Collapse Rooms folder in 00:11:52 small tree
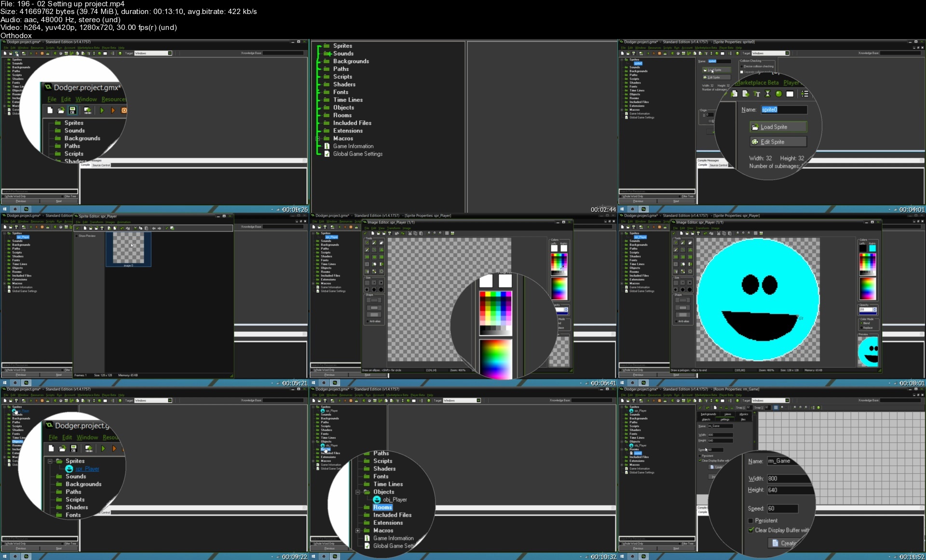The image size is (926, 560). coord(622,450)
